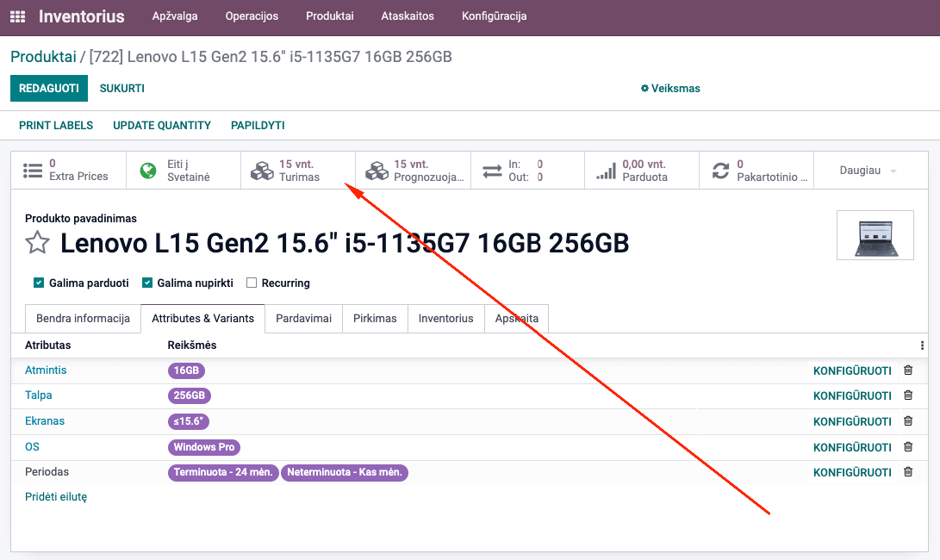Screen dimensions: 940x560
Task: Switch to the Inventorius tab
Action: (x=446, y=319)
